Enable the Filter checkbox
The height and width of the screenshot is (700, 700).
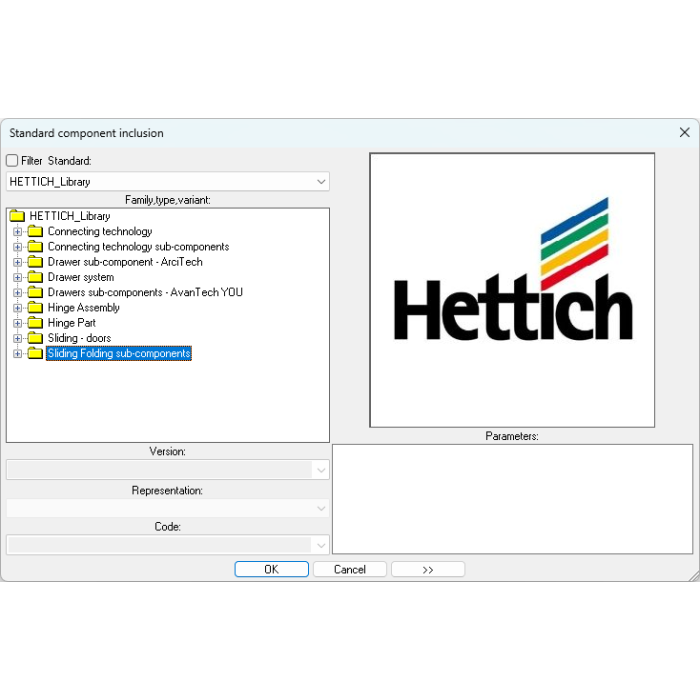(x=12, y=161)
